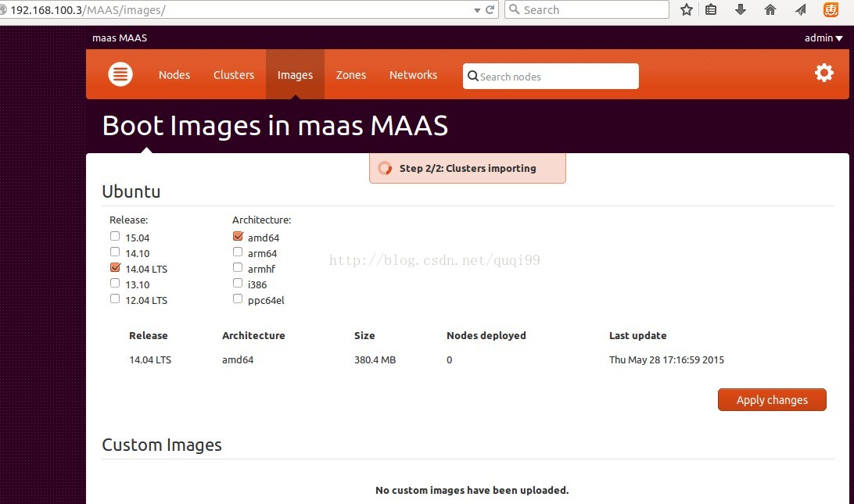854x504 pixels.
Task: Focus the browser Search box
Action: point(587,10)
